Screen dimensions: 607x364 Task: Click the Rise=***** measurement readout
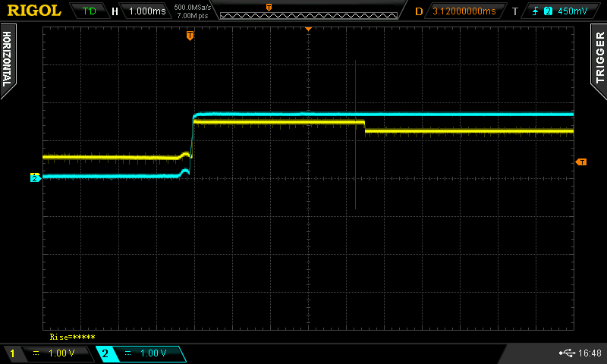pos(72,337)
